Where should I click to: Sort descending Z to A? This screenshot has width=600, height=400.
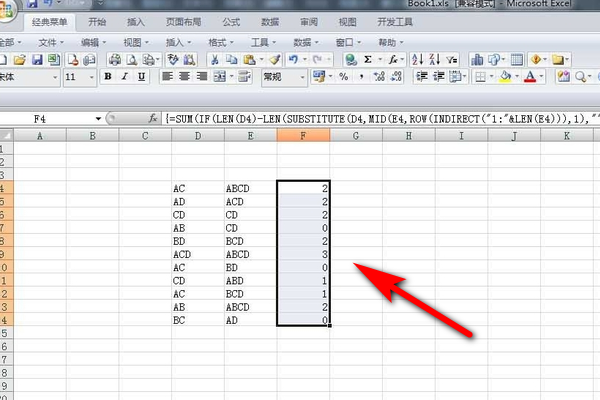point(435,60)
